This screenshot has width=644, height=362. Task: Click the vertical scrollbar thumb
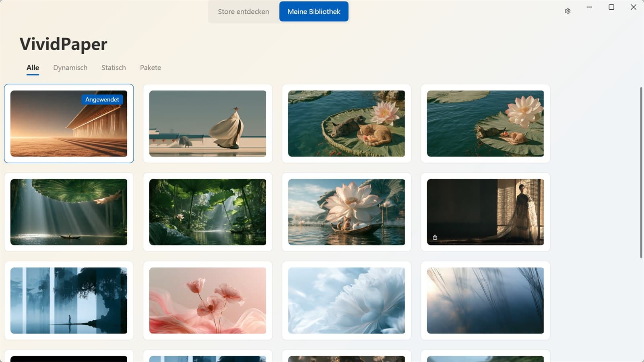coord(641,172)
